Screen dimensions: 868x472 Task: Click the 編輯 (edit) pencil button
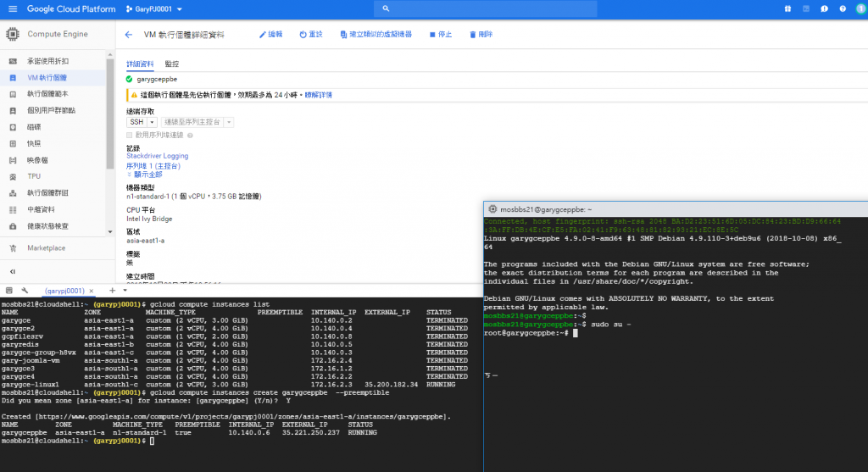click(270, 34)
